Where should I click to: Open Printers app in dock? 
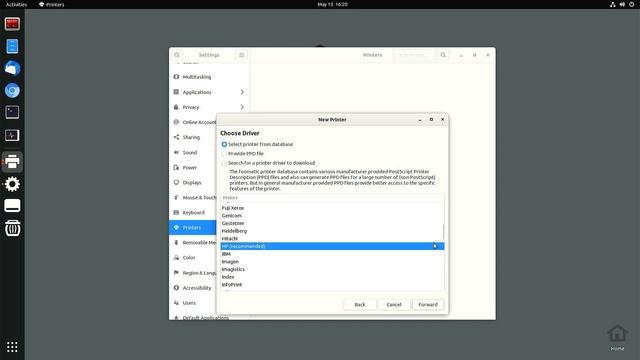pos(12,162)
